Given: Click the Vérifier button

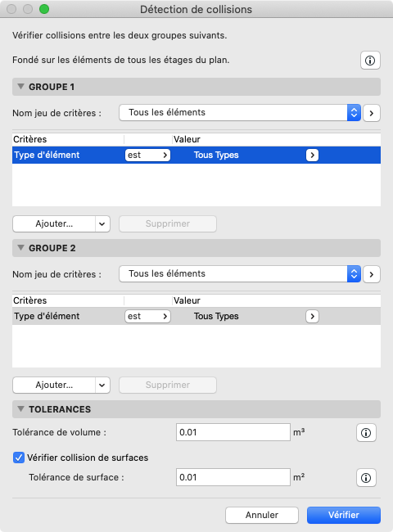Looking at the screenshot, I should 344,515.
